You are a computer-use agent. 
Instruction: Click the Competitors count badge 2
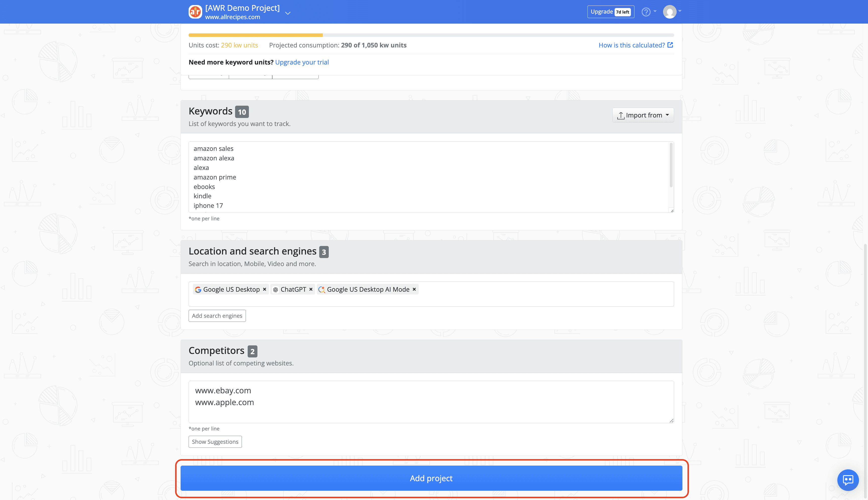(x=252, y=351)
